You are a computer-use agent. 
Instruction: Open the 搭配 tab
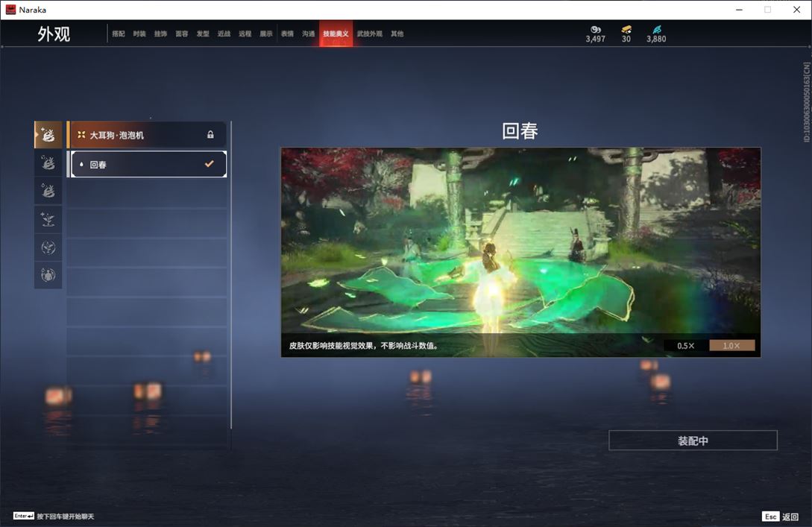click(119, 34)
